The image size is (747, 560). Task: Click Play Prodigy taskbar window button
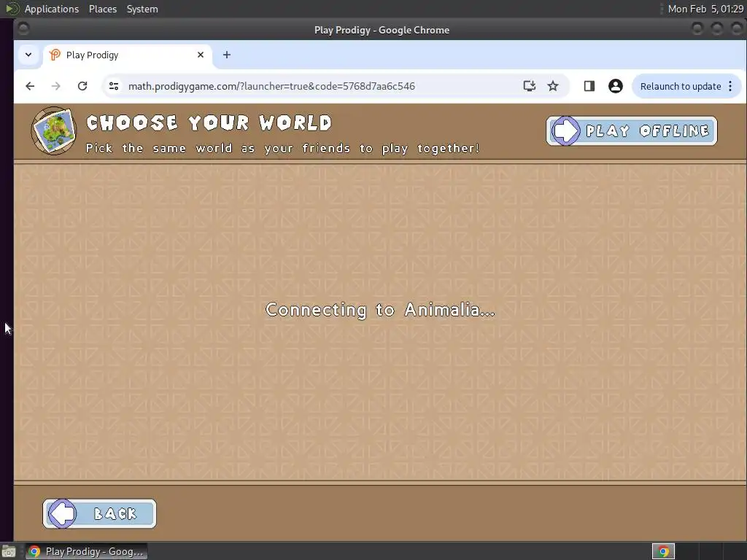(x=87, y=551)
